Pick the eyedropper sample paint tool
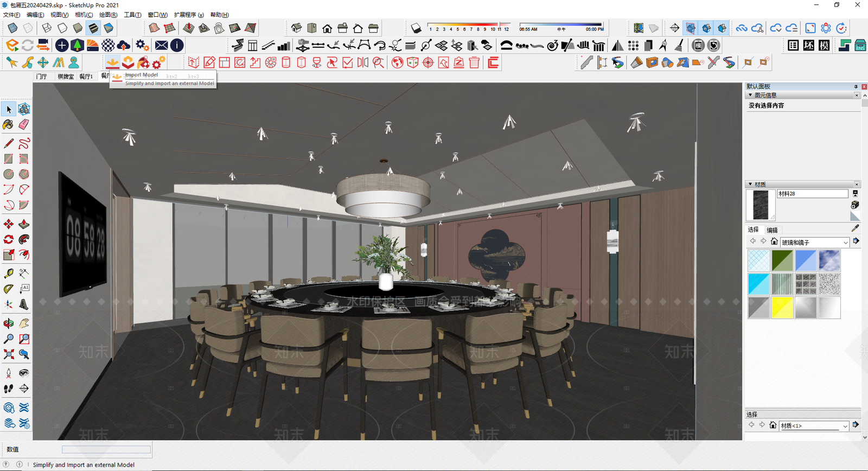The width and height of the screenshot is (868, 471). tap(855, 228)
